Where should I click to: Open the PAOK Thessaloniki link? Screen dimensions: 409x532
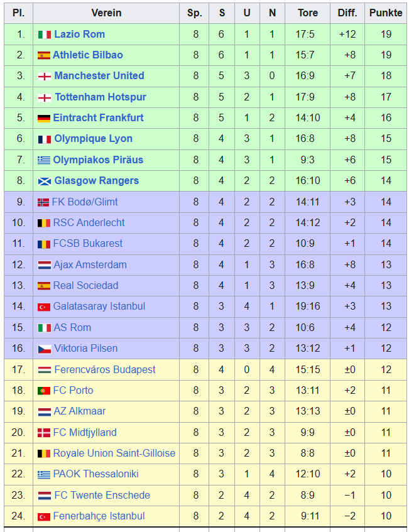(x=95, y=474)
